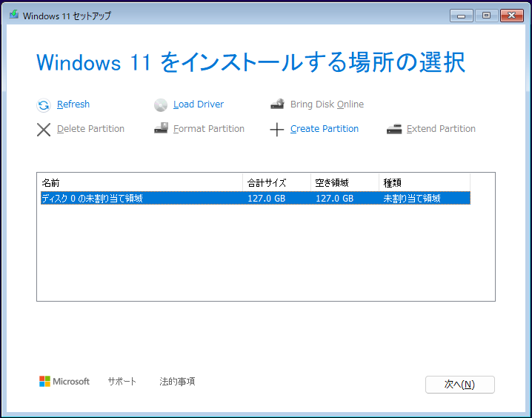Maximize the Windows 11 setup window

(x=487, y=16)
